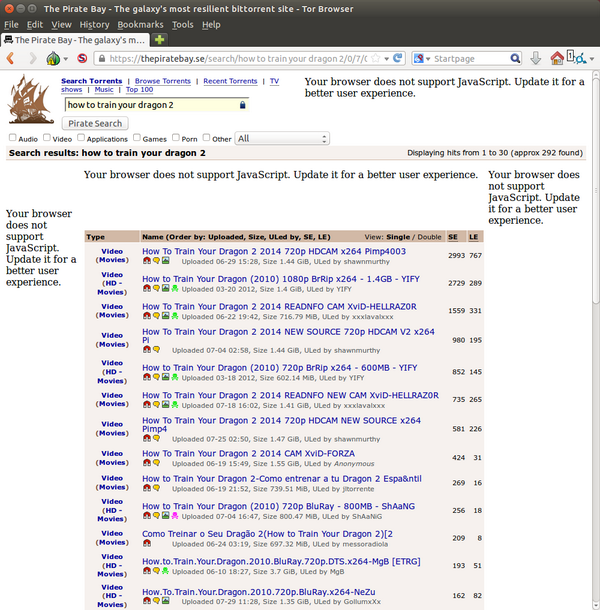Click the magnet icon for Pimp4003 torrent
This screenshot has height=610, width=600.
pos(147,261)
